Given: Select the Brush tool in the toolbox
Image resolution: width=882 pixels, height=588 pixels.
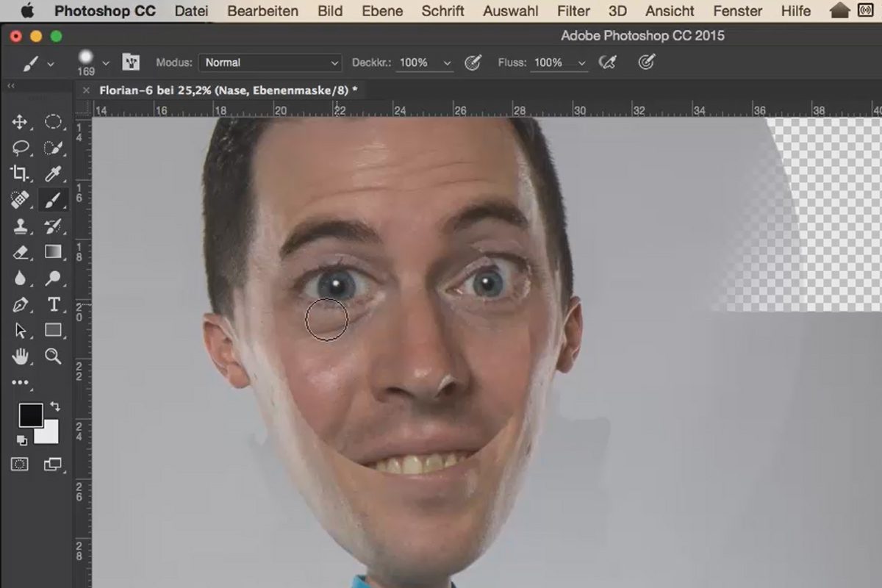Looking at the screenshot, I should click(x=53, y=200).
